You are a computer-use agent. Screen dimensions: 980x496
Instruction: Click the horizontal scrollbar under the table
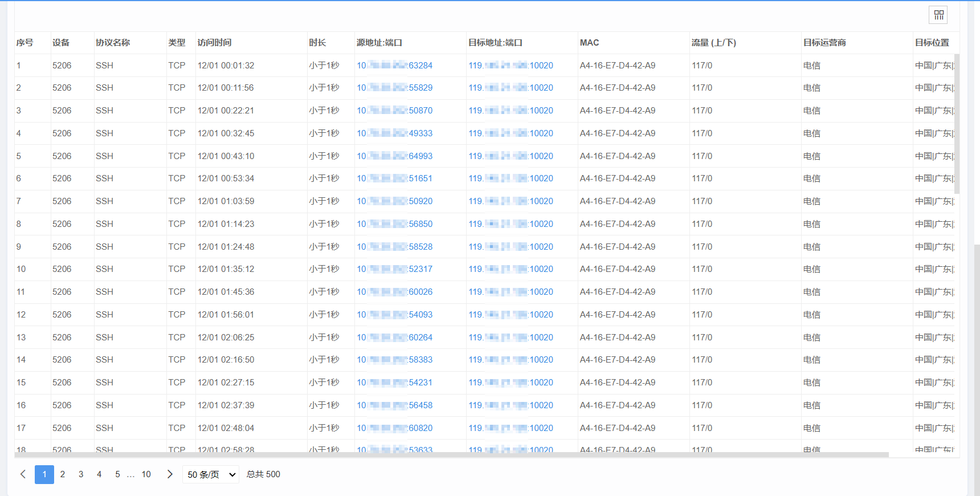point(451,455)
